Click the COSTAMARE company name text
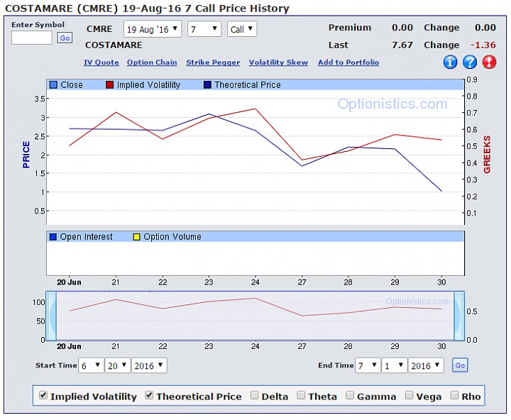 [x=114, y=45]
